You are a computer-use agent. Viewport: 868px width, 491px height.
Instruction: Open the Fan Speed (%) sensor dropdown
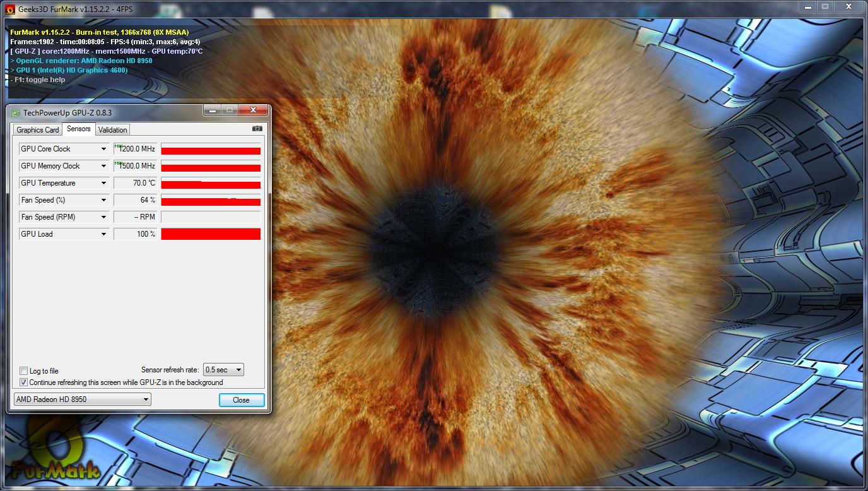coord(104,200)
